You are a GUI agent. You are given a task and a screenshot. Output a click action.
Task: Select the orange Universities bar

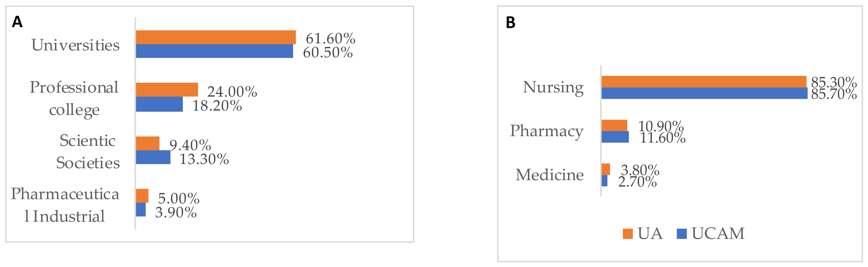click(216, 37)
